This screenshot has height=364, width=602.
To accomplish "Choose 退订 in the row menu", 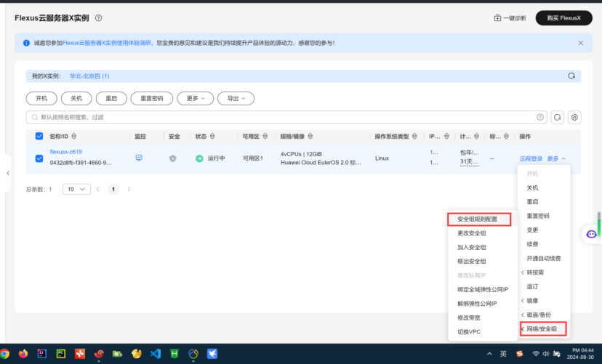I will click(532, 286).
